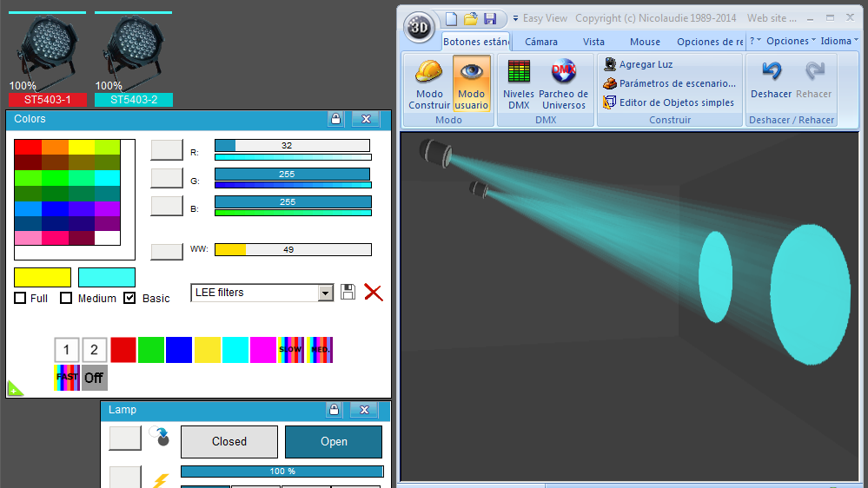Viewport: 868px width, 488px height.
Task: Click the lightning strobe icon
Action: [x=161, y=479]
